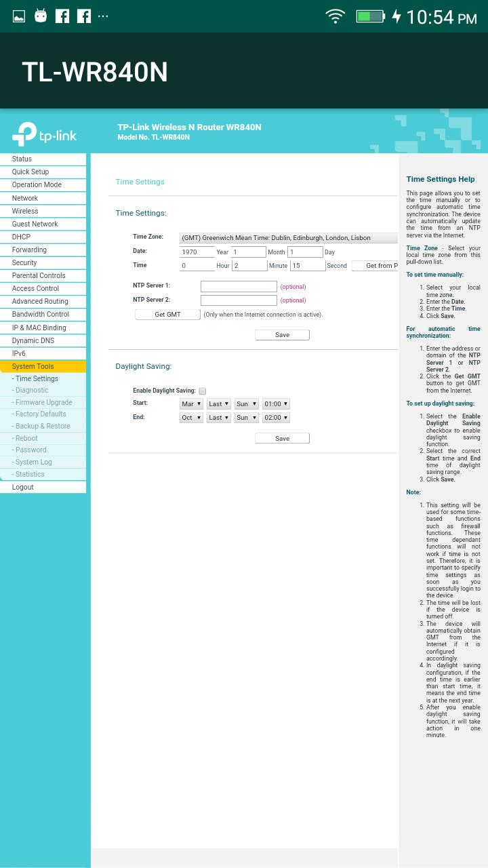The width and height of the screenshot is (488, 868).
Task: Click Save under Daylight Saving
Action: click(282, 439)
